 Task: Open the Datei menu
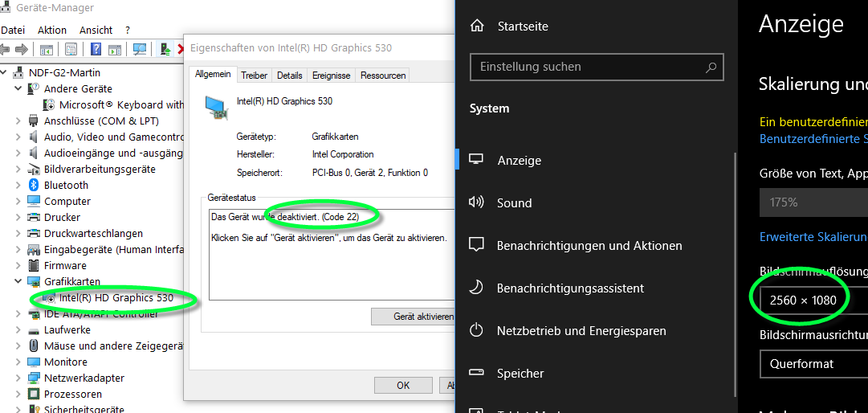pos(14,30)
